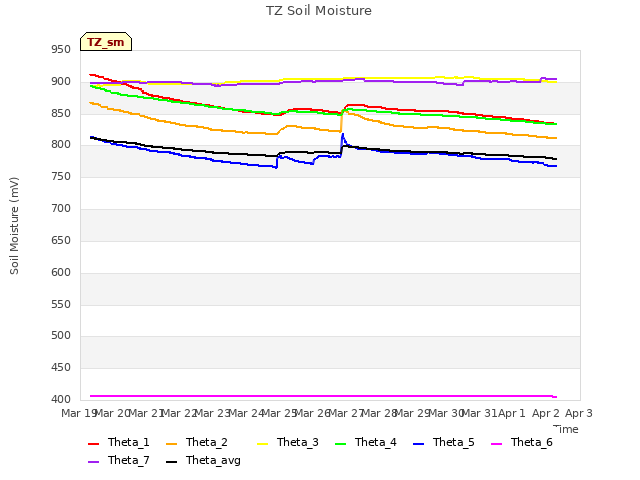Image resolution: width=640 pixels, height=480 pixels.
Task: Click the 800 y-axis tick label
Action: pos(61,145)
